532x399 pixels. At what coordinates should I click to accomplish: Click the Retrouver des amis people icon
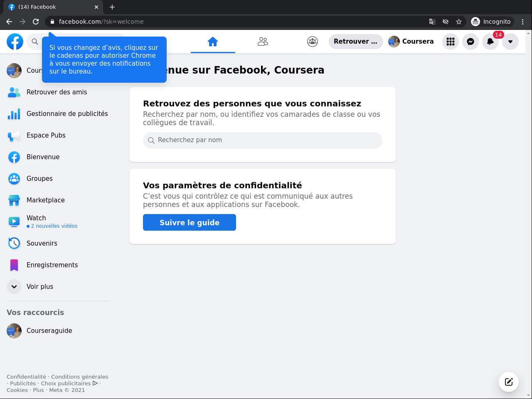tap(14, 92)
